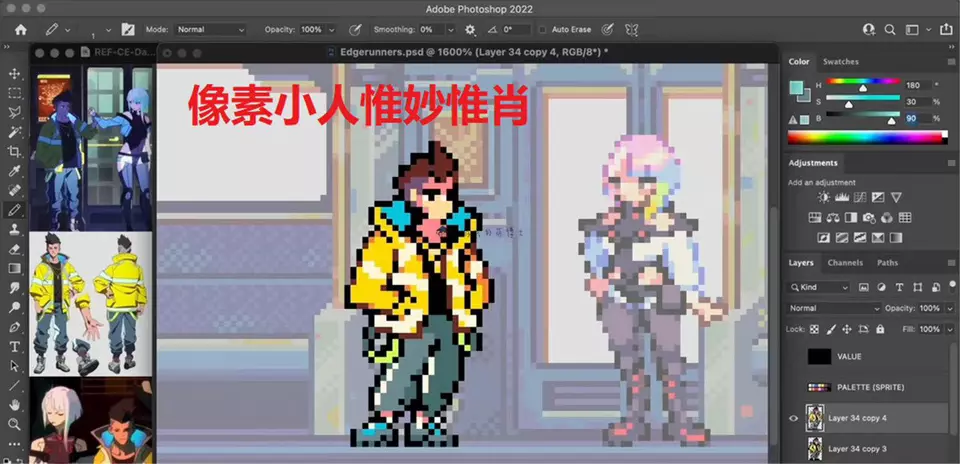Open symmetry paint butterfly options
Screen dimensions: 960x464
(631, 29)
